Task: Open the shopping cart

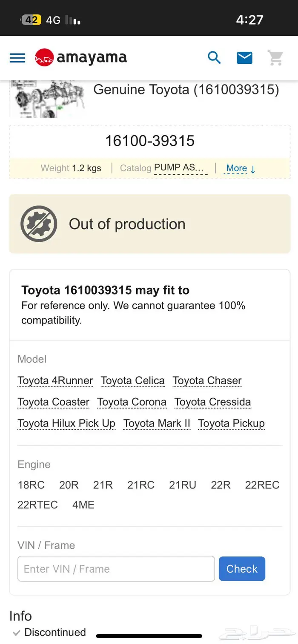Action: click(275, 58)
